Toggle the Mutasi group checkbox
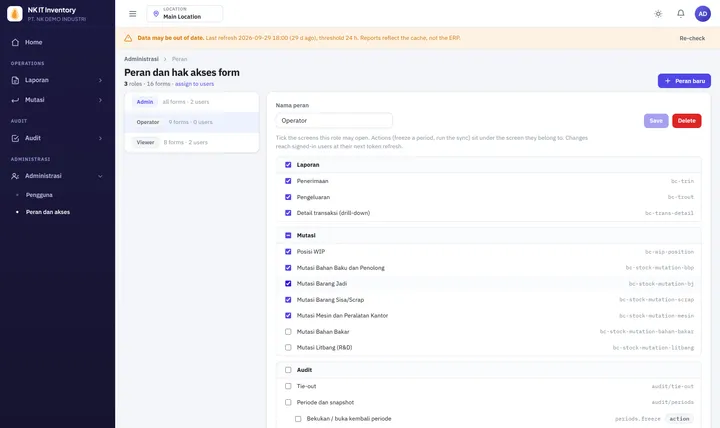 (x=288, y=236)
